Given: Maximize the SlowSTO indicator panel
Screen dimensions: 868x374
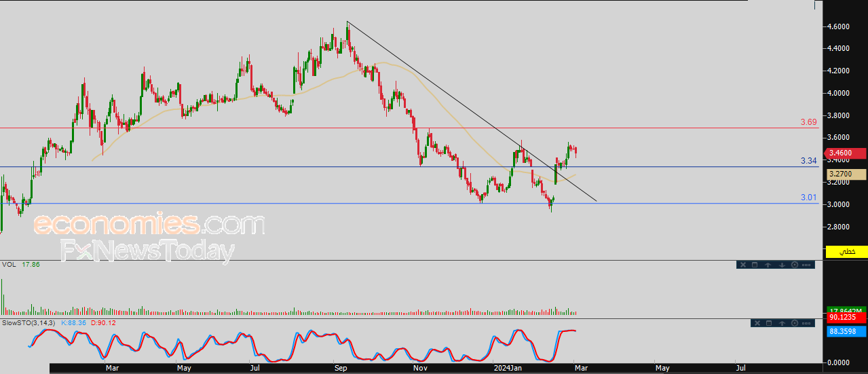Looking at the screenshot, I should pos(769,323).
